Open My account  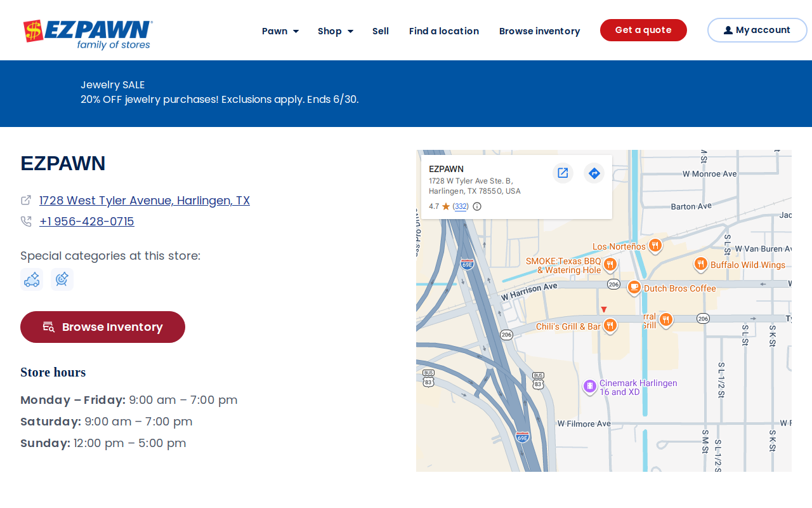click(x=757, y=30)
